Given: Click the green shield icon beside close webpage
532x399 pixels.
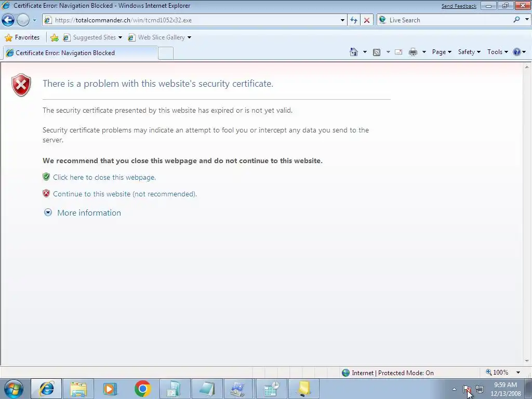Looking at the screenshot, I should pyautogui.click(x=46, y=177).
